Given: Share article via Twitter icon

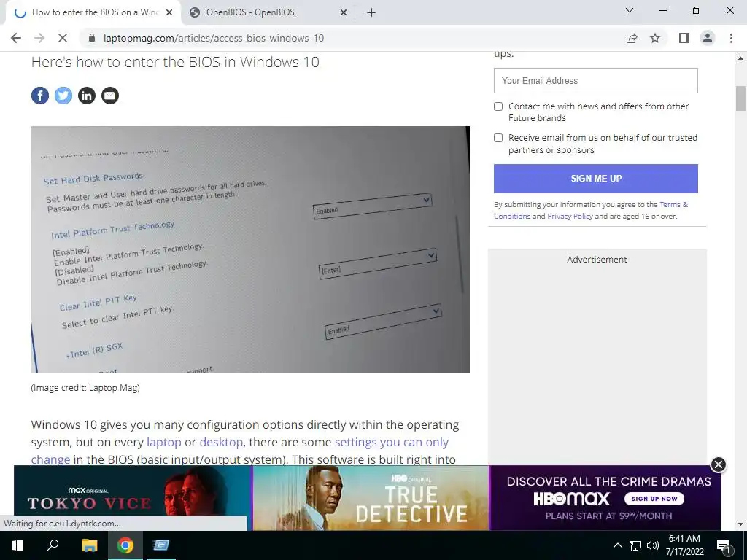Looking at the screenshot, I should [x=63, y=96].
